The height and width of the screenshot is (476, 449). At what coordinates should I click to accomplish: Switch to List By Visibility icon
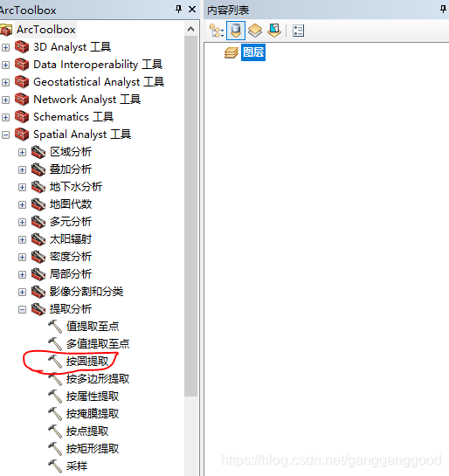tap(255, 31)
